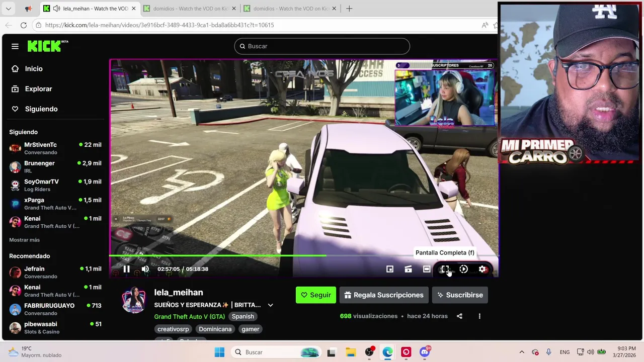Click the clip creation icon in player

tap(408, 269)
